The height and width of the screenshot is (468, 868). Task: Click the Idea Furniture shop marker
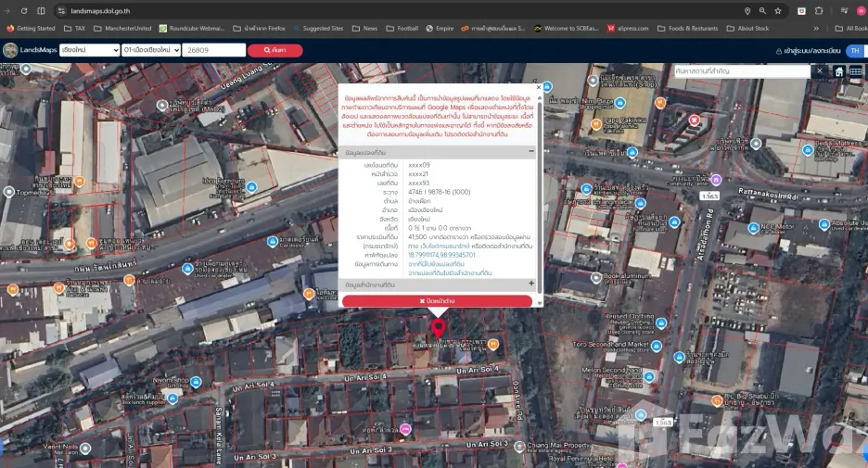pyautogui.click(x=251, y=187)
